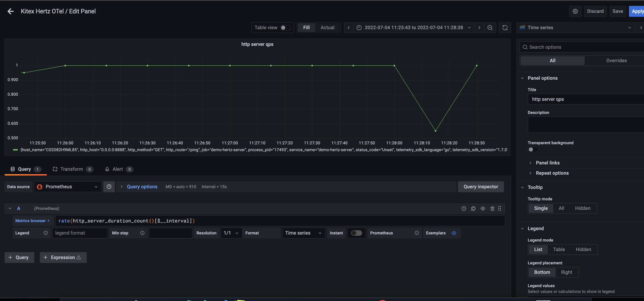Viewport: 644px width, 301px height.
Task: Set legend mode to Table
Action: [x=559, y=250]
